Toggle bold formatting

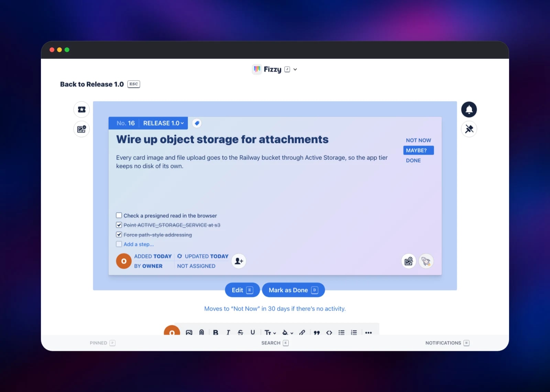click(x=216, y=333)
